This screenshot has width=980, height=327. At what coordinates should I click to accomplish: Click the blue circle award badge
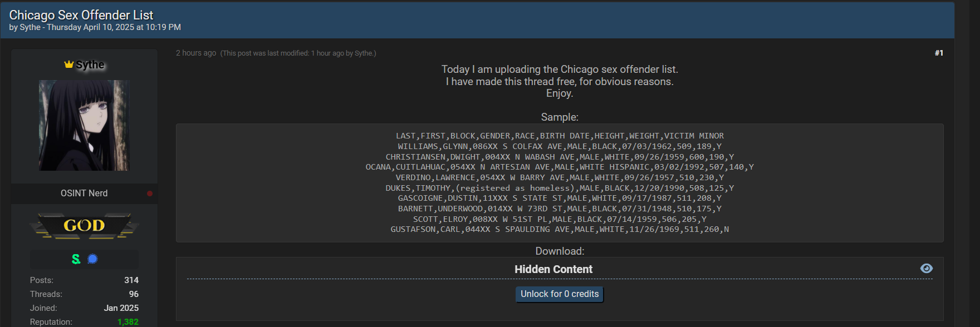(x=93, y=259)
